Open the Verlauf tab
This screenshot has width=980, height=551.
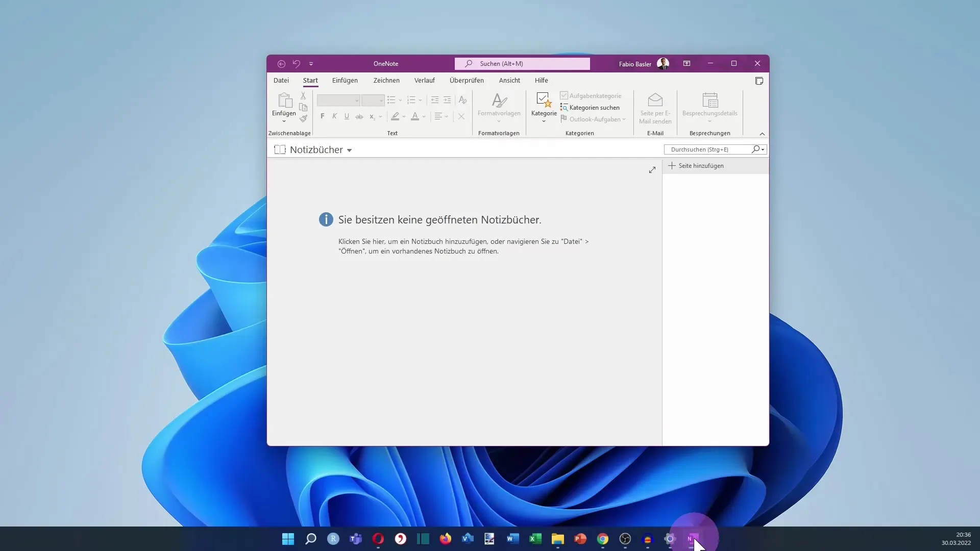[425, 81]
